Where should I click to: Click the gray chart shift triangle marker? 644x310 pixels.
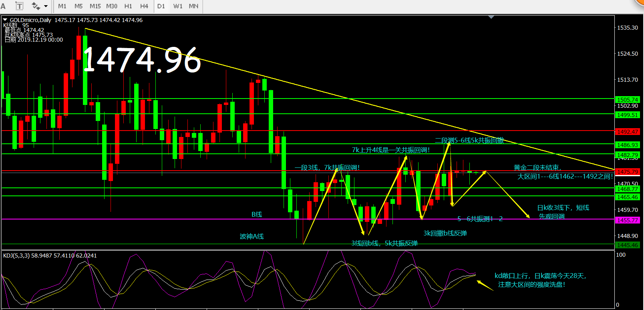491,17
